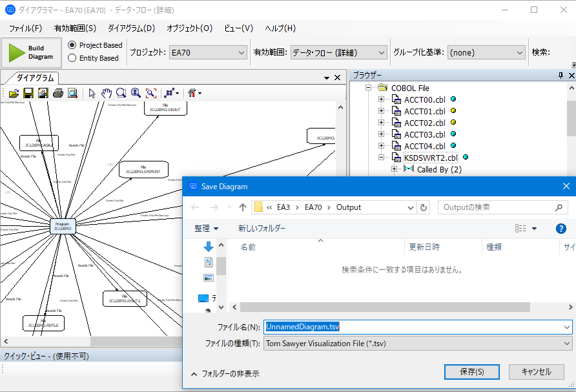Click the JCLDEMO.SYSPRINT file node in diagram
This screenshot has width=576, height=392.
(x=143, y=169)
